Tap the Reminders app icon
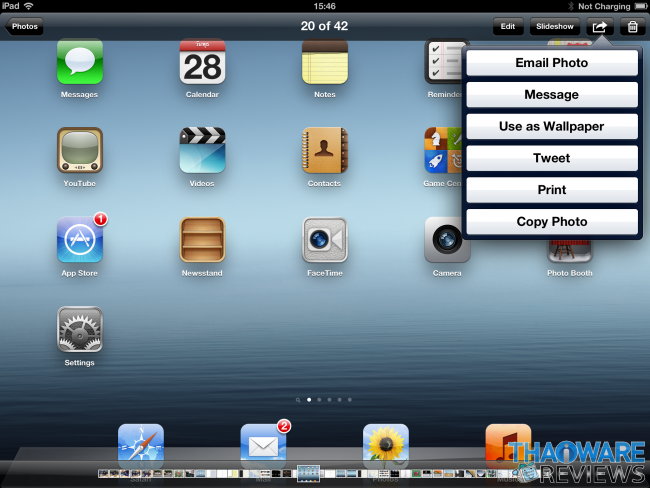The image size is (650, 488). coord(443,61)
